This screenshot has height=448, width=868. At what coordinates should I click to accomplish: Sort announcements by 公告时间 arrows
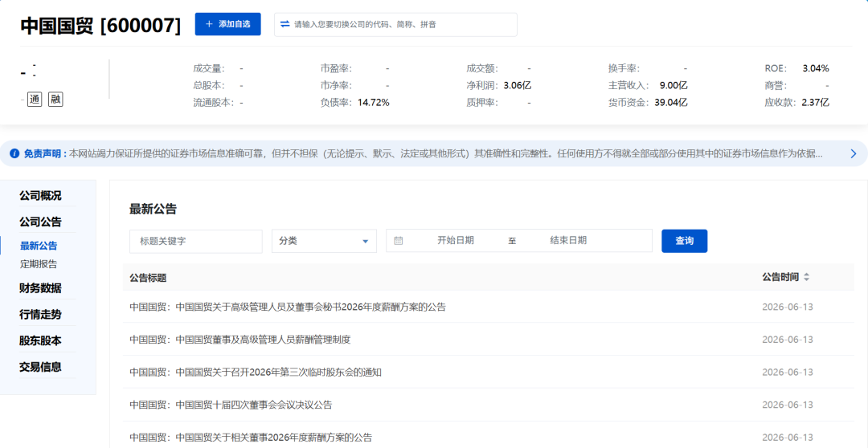coord(807,278)
